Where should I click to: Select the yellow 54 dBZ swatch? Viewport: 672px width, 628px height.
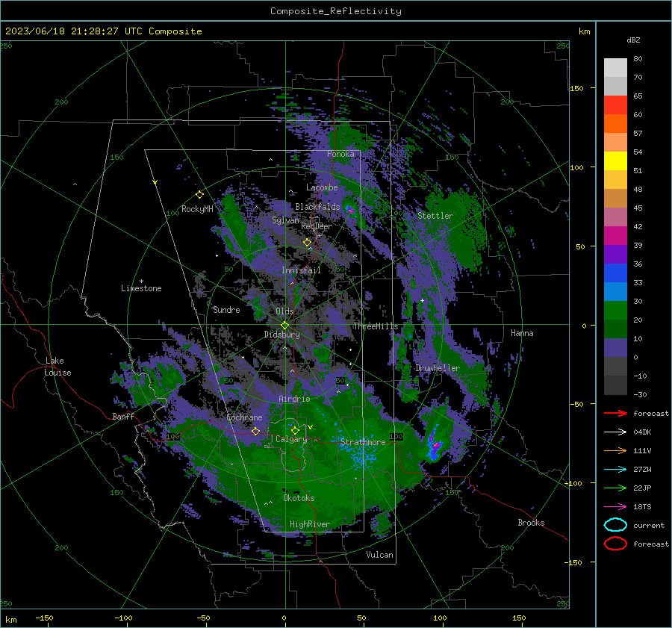click(615, 161)
